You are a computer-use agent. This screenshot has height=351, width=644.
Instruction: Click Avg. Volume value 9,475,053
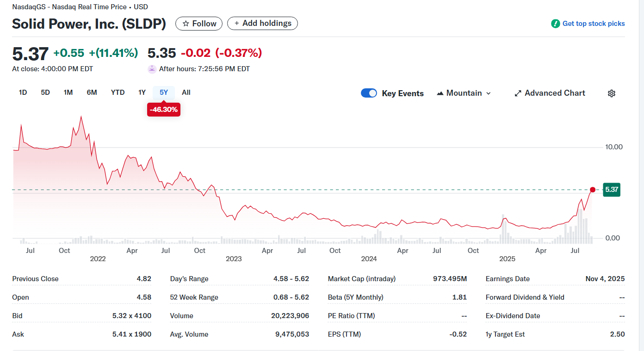[292, 334]
